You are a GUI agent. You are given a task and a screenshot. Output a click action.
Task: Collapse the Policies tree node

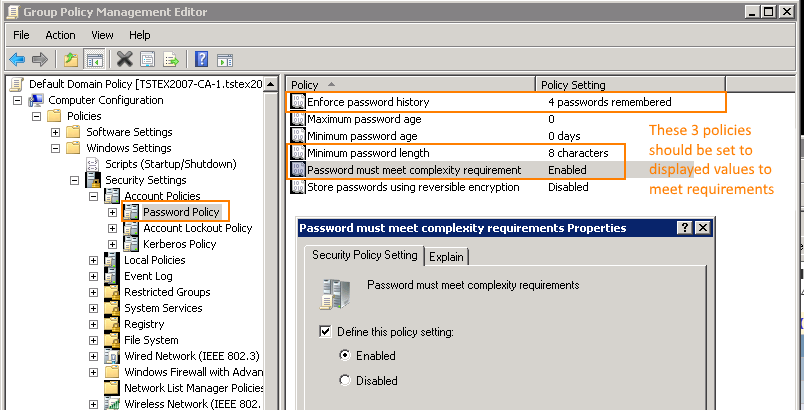(x=36, y=116)
